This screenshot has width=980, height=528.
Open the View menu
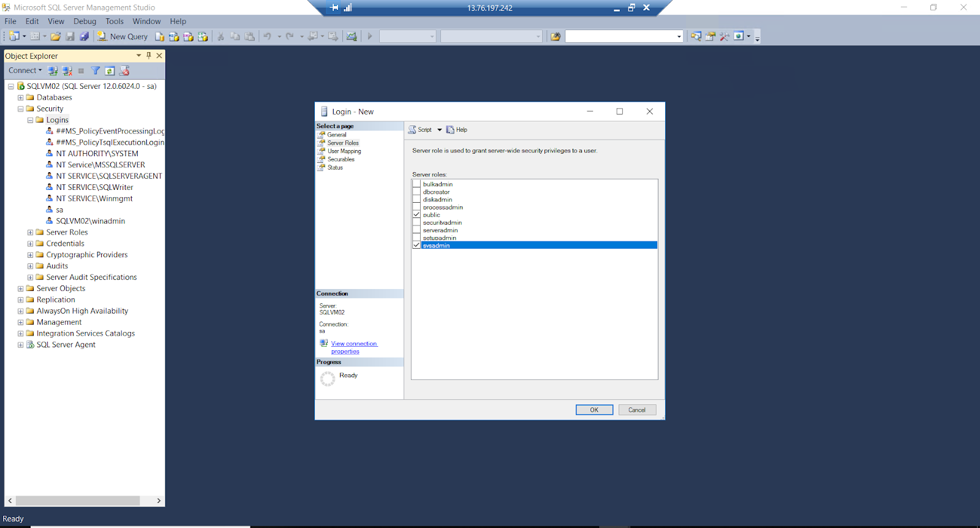[56, 21]
